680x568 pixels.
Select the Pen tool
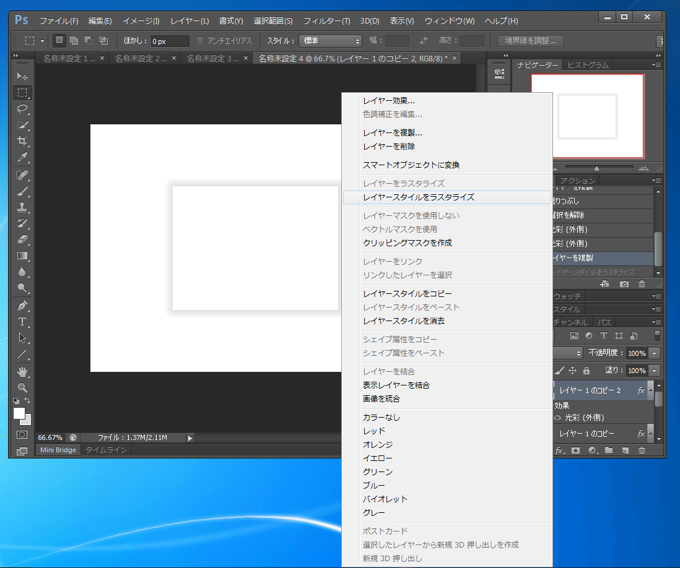(22, 306)
